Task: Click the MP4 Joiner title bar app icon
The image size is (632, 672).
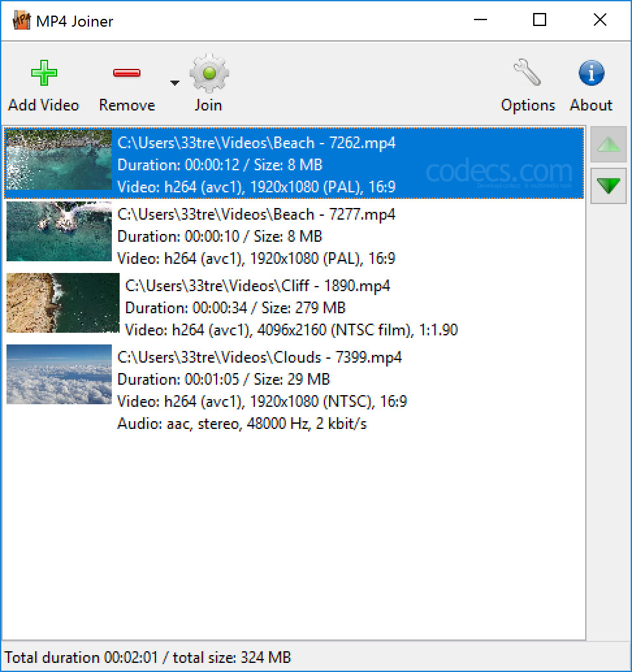Action: point(21,20)
